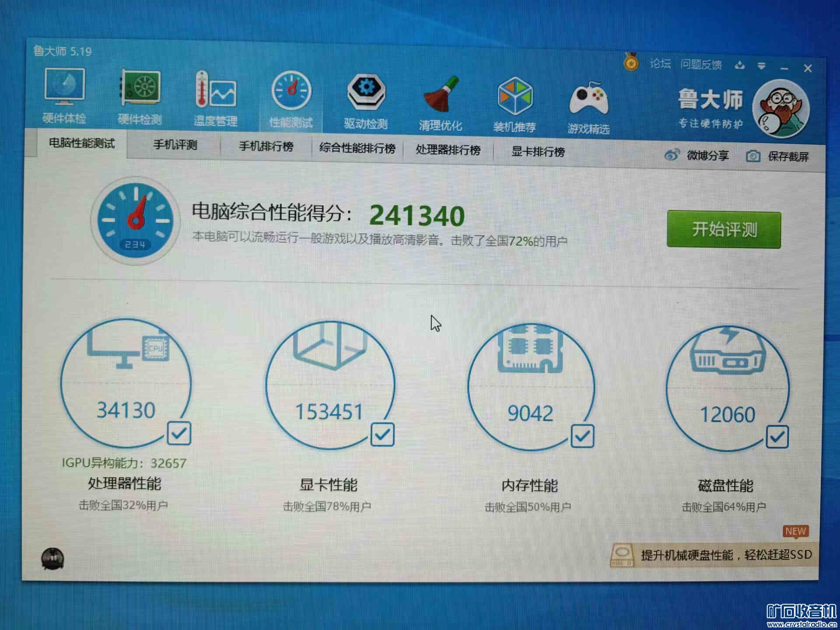Screen dimensions: 840x630
Task: Switch to the 综合性能排行榜 tab
Action: coord(357,148)
